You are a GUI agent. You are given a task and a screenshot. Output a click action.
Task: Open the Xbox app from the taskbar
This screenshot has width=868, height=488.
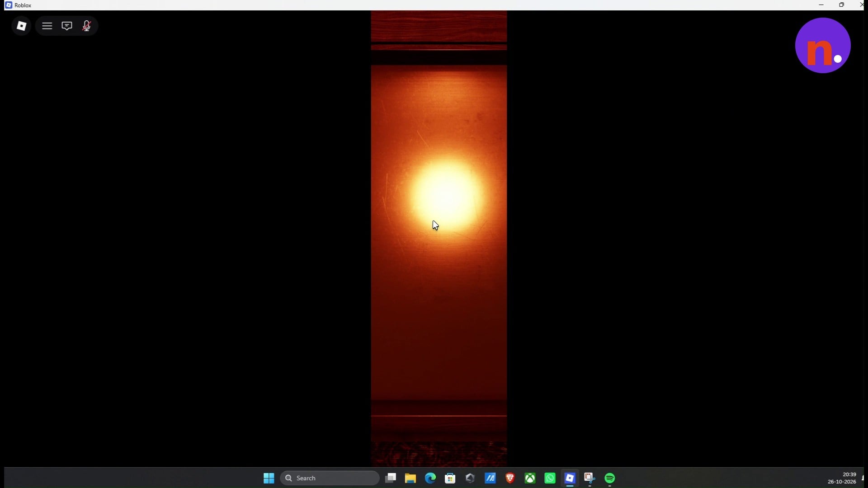pyautogui.click(x=530, y=478)
